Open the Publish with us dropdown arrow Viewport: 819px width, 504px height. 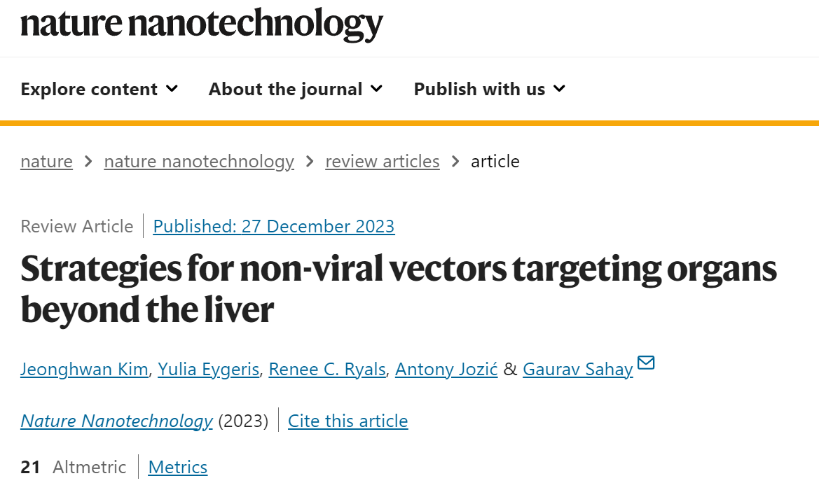(559, 89)
